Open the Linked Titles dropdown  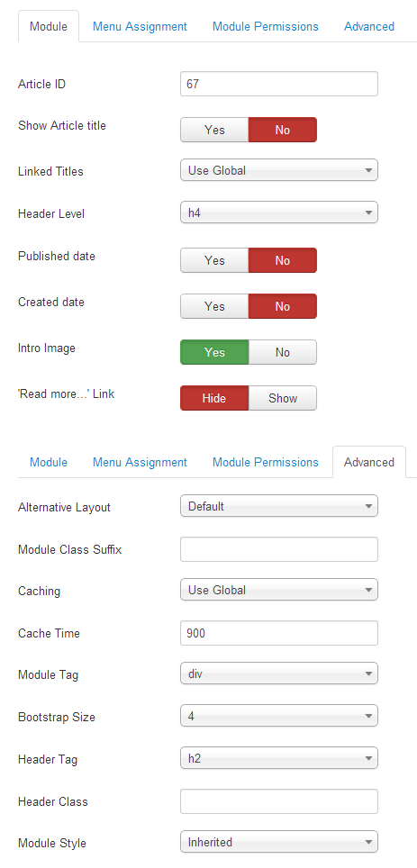pos(279,170)
